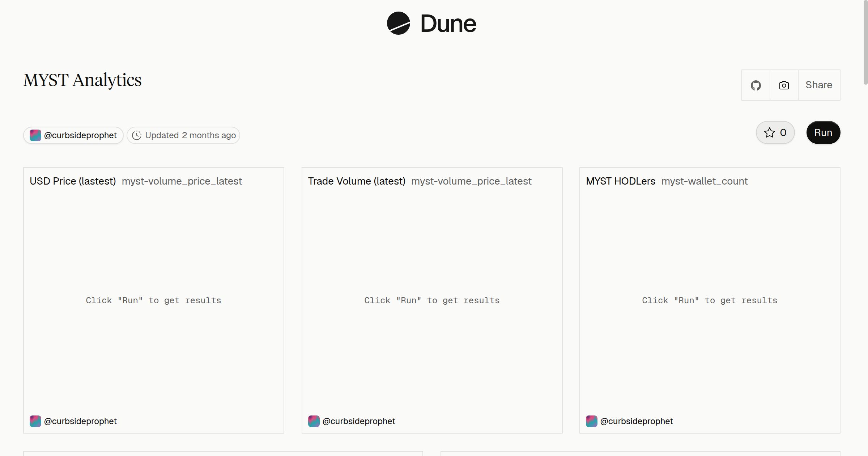Click the camera screenshot icon
868x456 pixels.
click(x=784, y=85)
